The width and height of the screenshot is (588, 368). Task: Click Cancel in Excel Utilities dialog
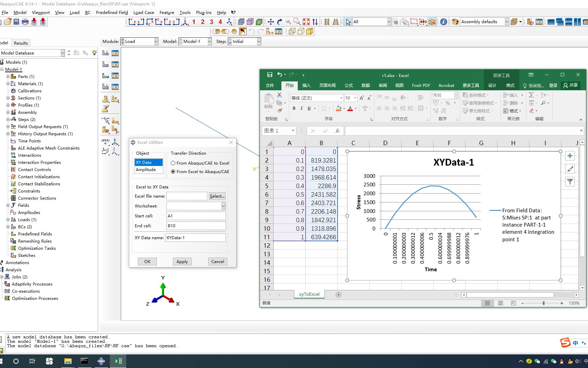(217, 262)
